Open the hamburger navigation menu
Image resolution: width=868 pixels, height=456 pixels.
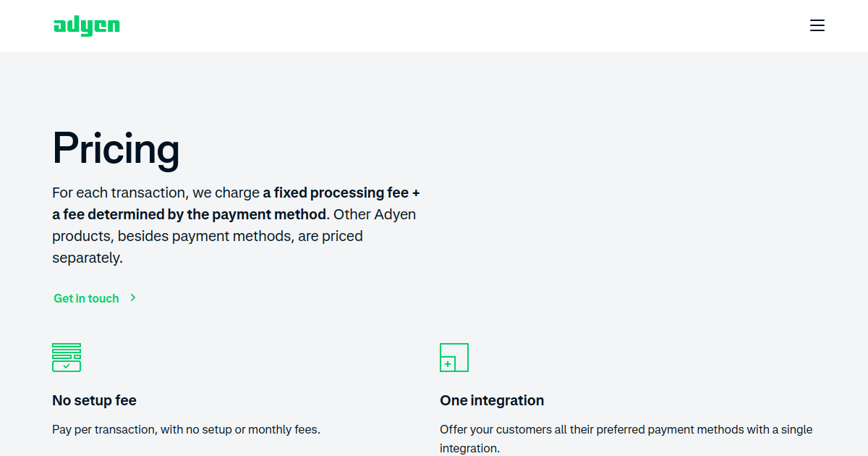(817, 26)
